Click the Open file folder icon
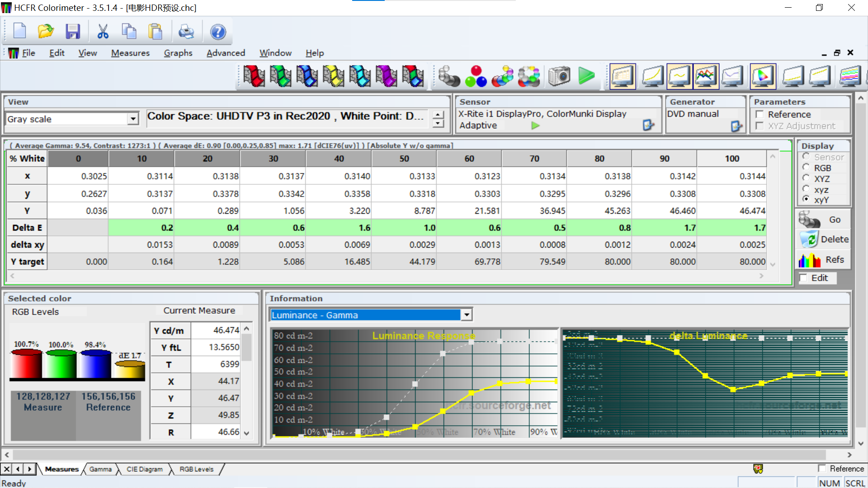The width and height of the screenshot is (868, 488). click(46, 32)
